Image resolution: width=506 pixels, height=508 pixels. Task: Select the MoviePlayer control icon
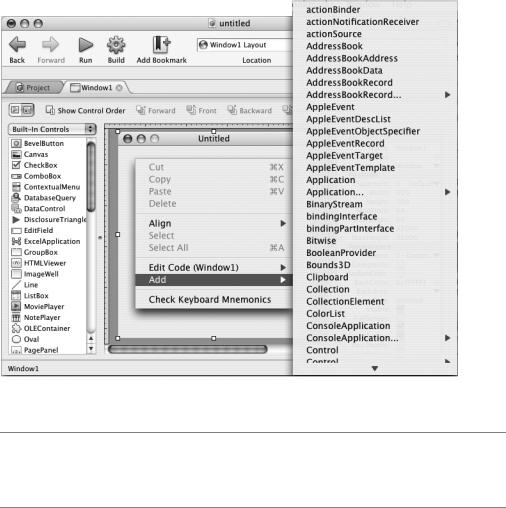[16, 307]
